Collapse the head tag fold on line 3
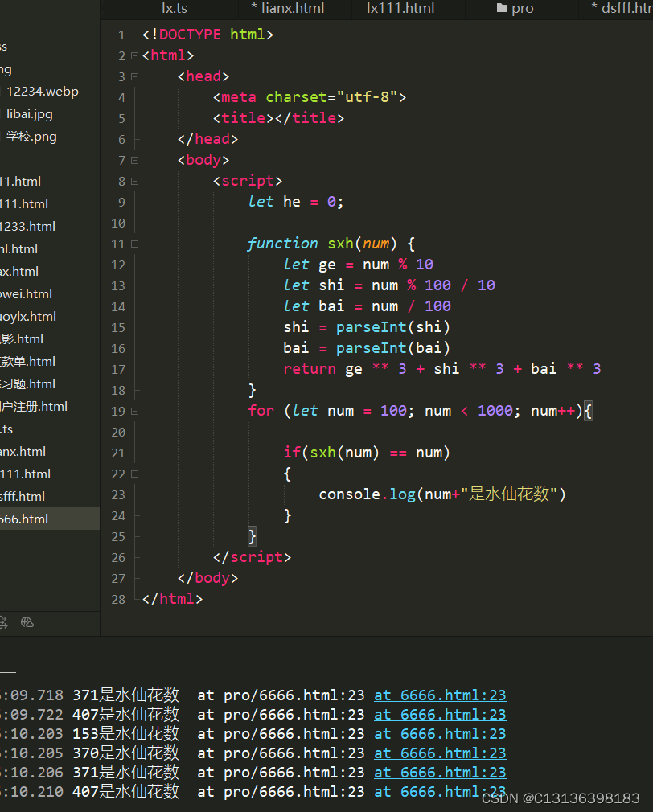 pyautogui.click(x=134, y=76)
